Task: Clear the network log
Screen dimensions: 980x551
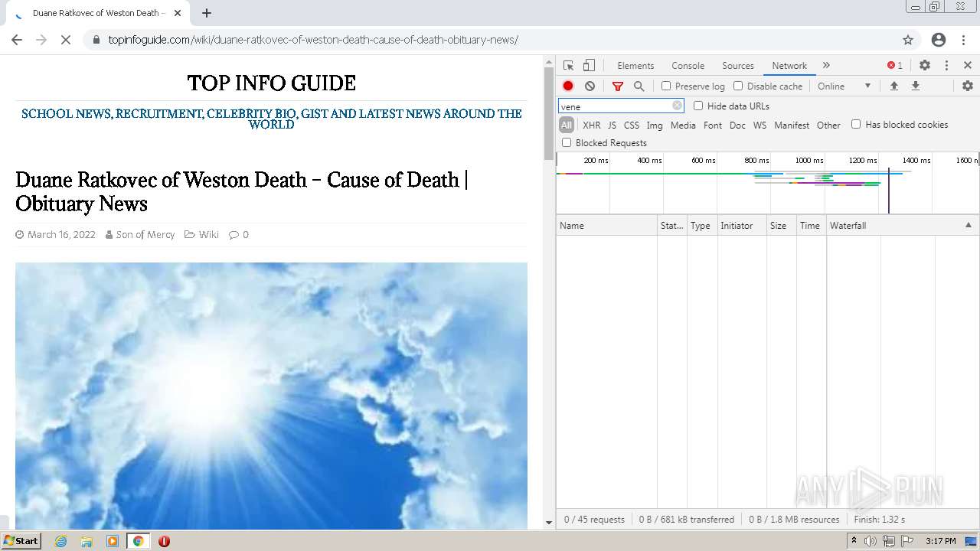Action: [590, 86]
